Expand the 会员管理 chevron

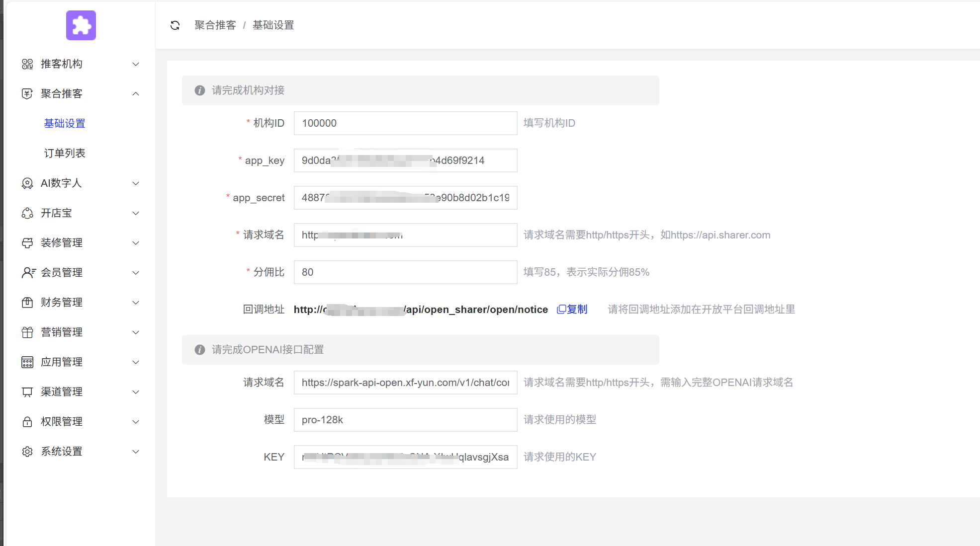(136, 273)
